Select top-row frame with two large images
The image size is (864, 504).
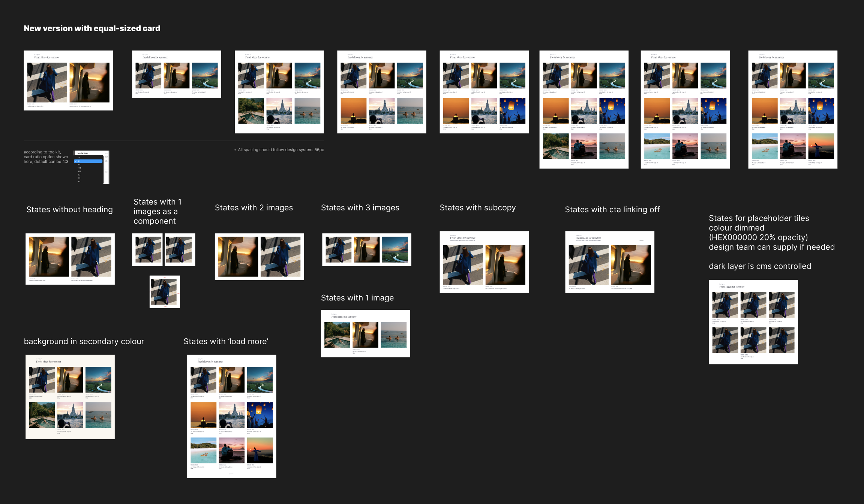68,80
